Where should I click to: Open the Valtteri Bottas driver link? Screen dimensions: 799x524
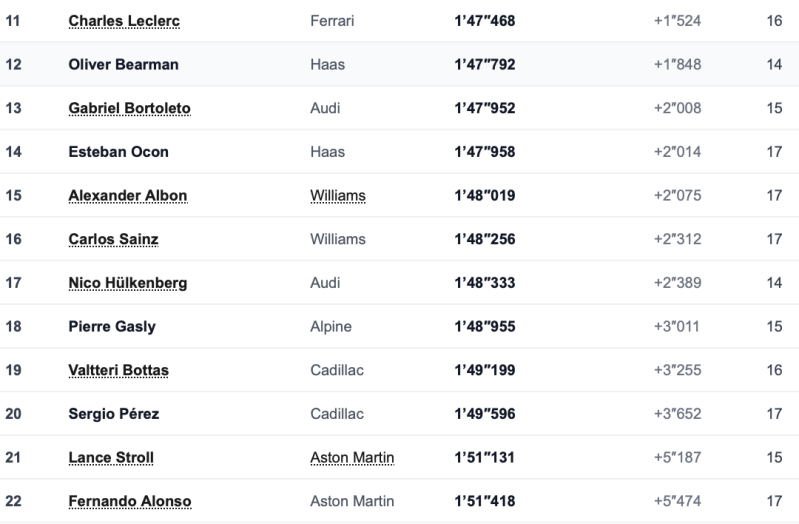(x=119, y=370)
